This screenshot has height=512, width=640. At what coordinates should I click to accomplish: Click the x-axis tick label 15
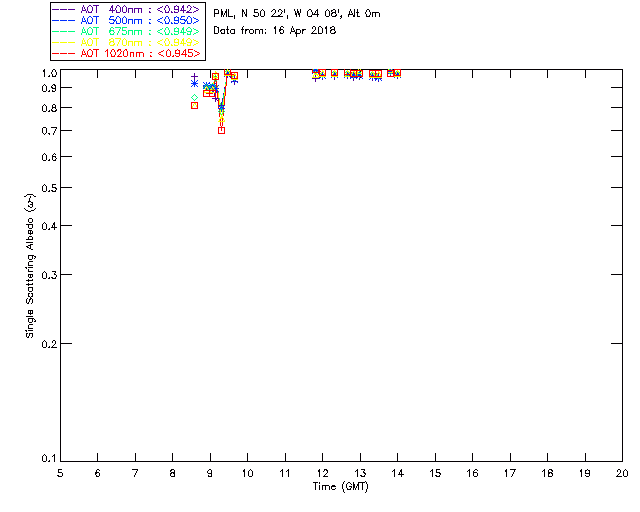(x=435, y=473)
